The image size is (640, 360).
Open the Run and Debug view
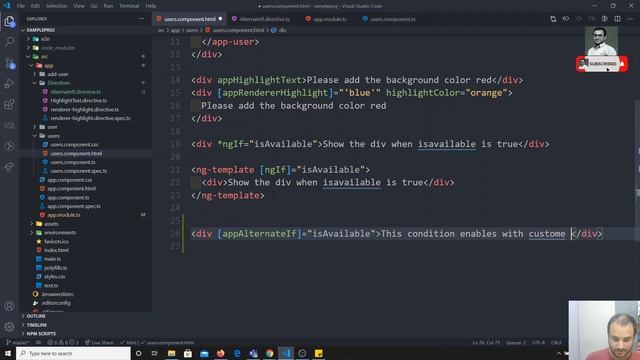coord(9,84)
